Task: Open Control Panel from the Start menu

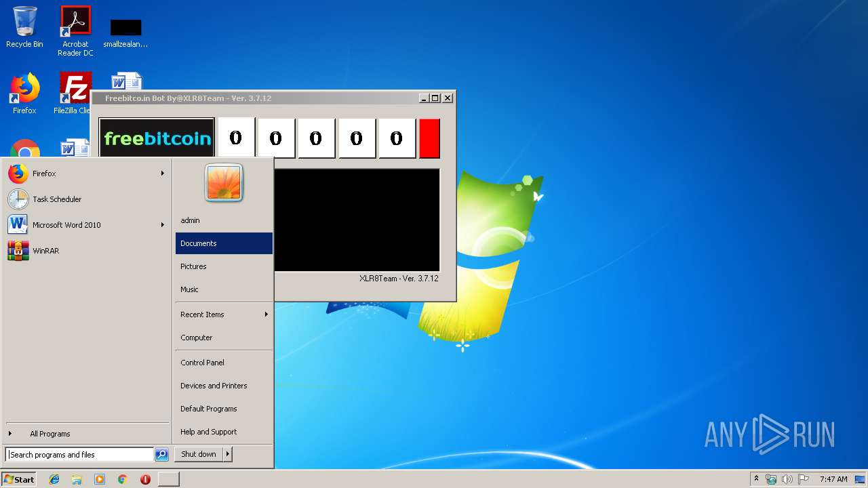Action: [224, 363]
